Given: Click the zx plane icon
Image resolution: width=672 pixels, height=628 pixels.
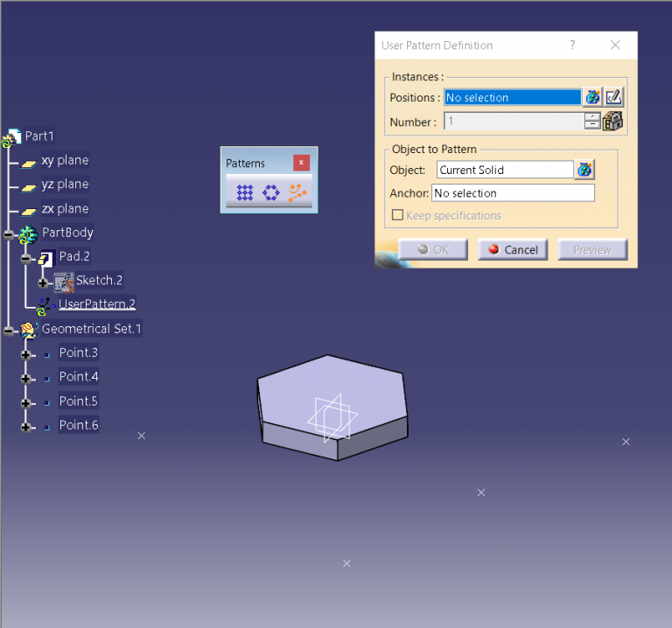Looking at the screenshot, I should click(x=28, y=212).
